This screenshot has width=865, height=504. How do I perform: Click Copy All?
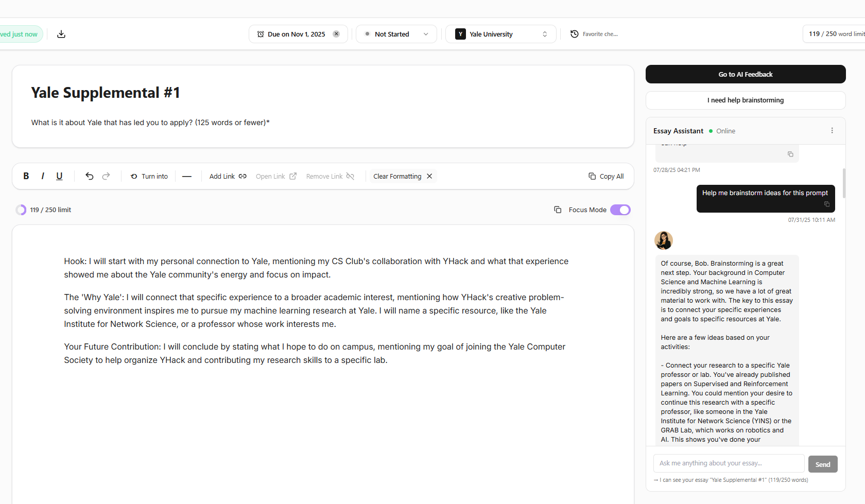click(x=606, y=176)
